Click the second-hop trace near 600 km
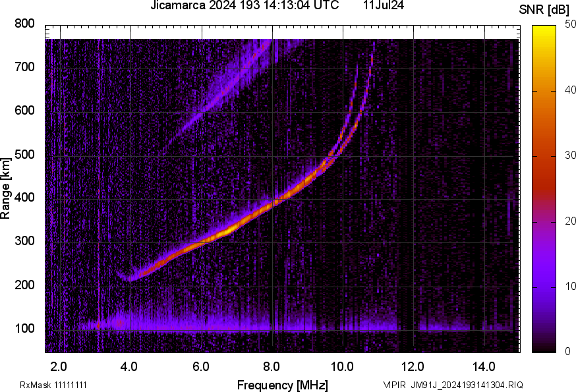 coord(202,112)
